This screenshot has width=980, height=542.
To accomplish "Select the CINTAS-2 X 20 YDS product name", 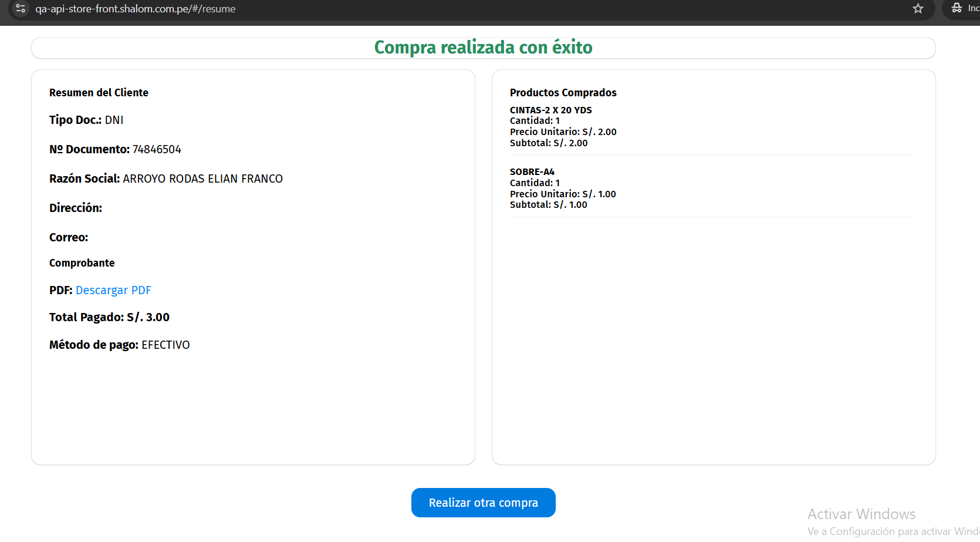I will (x=550, y=110).
